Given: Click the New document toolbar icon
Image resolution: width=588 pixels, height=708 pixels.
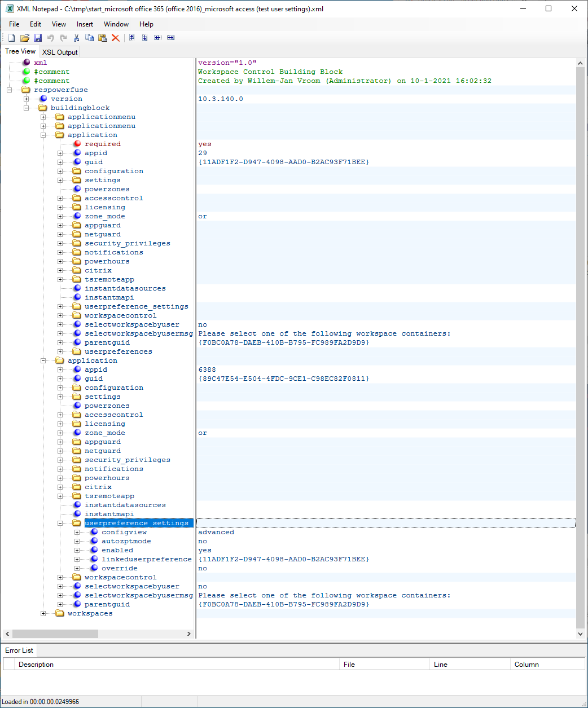Looking at the screenshot, I should pyautogui.click(x=11, y=38).
